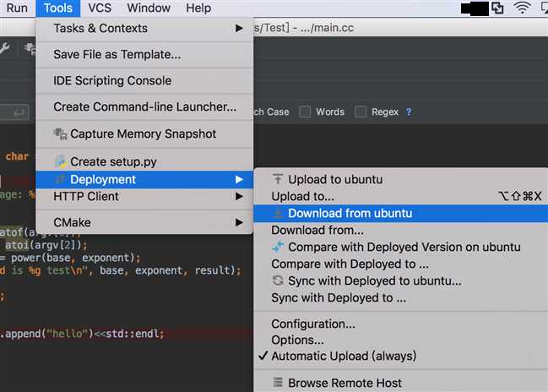Click the Download from ubuntu icon

pos(278,213)
